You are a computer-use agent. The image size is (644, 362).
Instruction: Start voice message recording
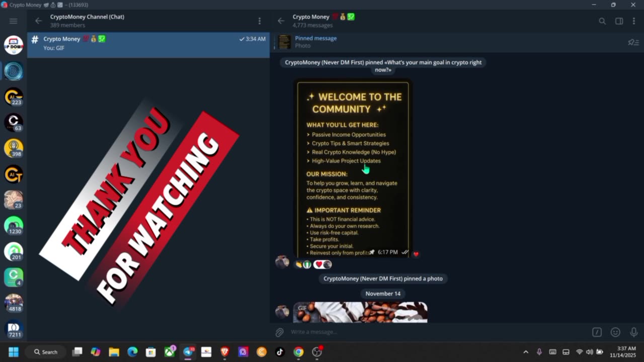click(633, 332)
